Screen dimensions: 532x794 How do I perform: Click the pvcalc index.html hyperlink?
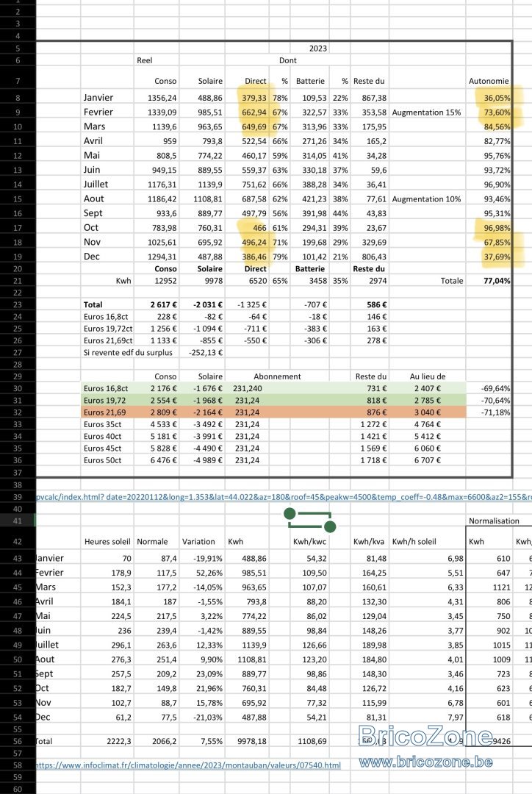point(284,497)
